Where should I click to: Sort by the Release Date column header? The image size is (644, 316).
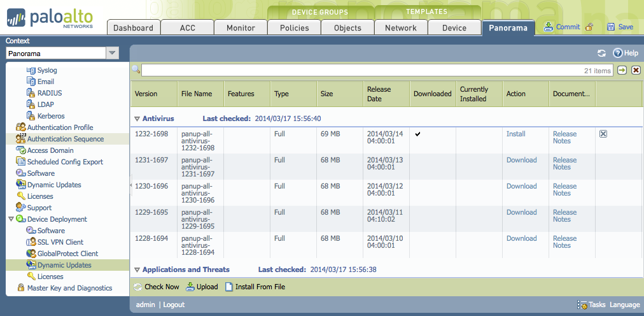pyautogui.click(x=386, y=94)
